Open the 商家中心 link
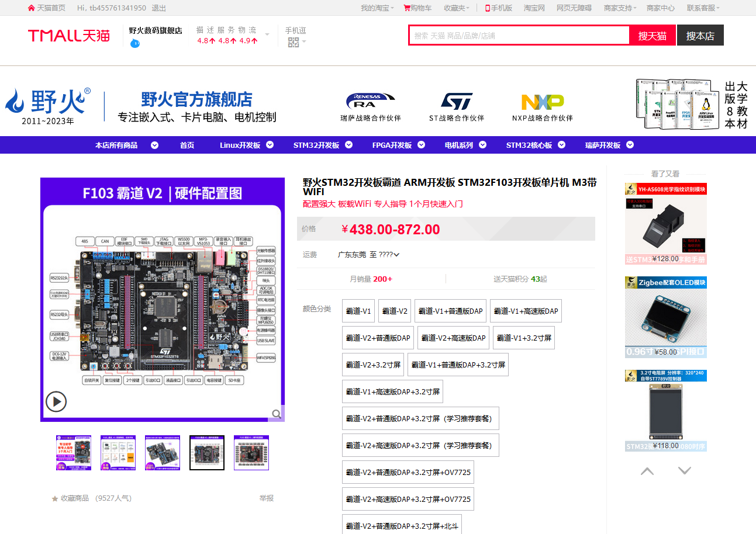The height and width of the screenshot is (534, 756). coord(661,8)
